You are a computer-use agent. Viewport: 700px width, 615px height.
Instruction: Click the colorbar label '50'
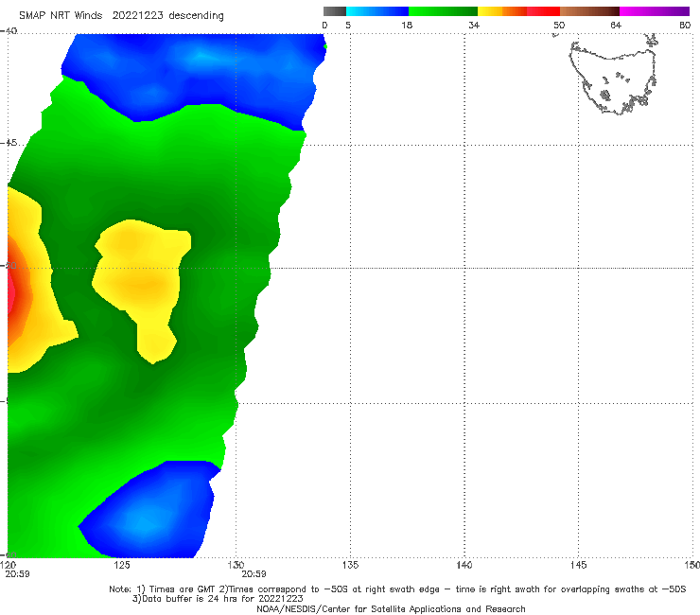click(559, 25)
